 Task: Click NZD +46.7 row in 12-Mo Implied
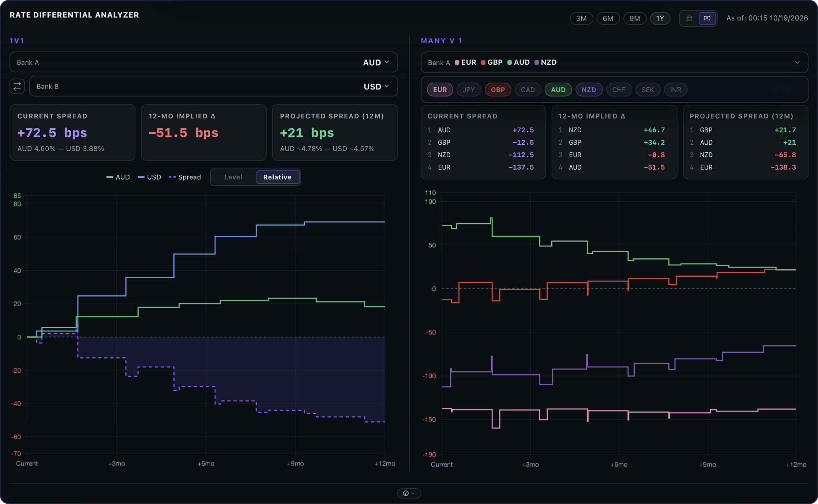[612, 130]
